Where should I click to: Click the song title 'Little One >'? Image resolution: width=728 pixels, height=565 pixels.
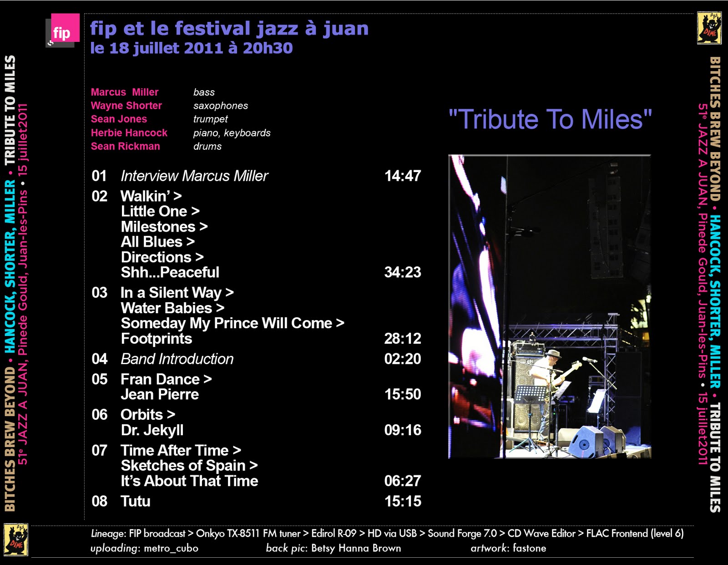[160, 211]
